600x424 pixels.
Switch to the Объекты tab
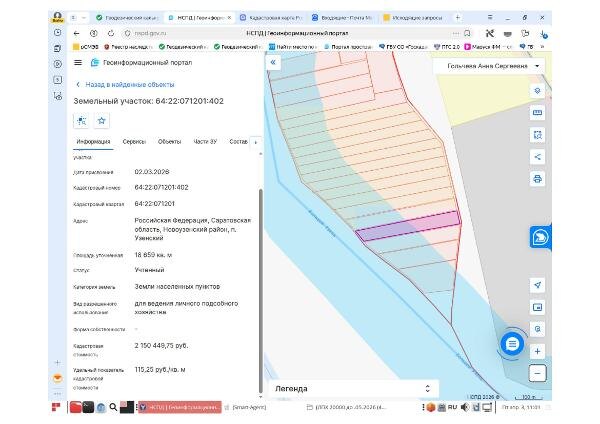click(169, 142)
